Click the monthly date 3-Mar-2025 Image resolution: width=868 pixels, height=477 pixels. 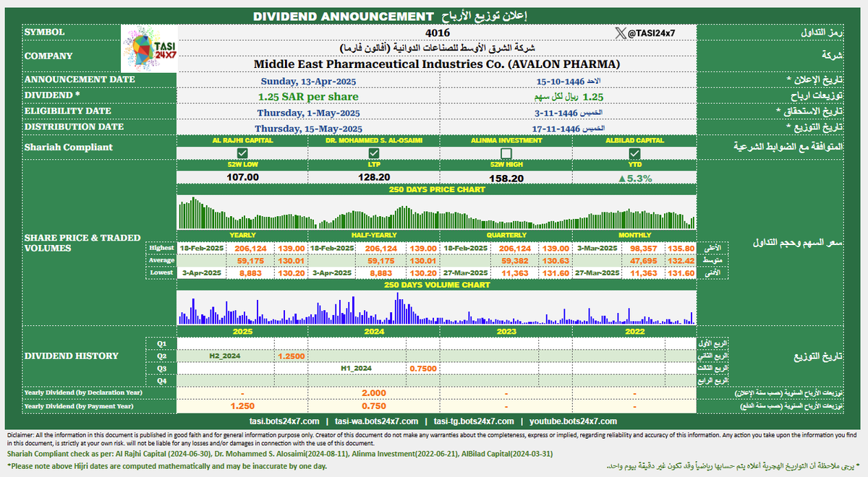coord(598,248)
